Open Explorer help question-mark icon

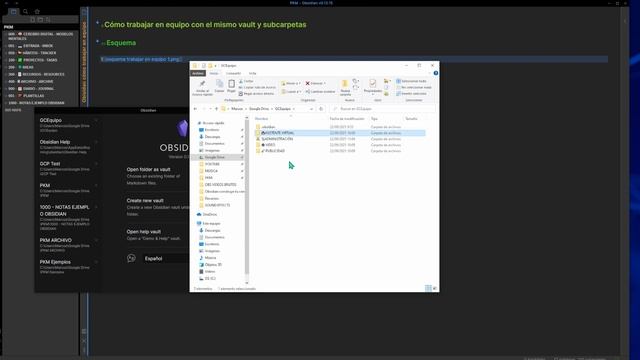point(436,73)
